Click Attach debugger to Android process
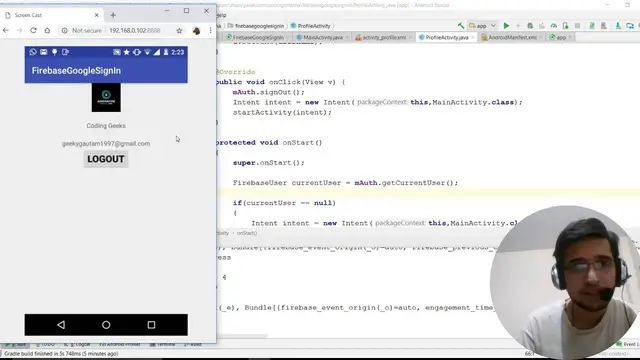Image resolution: width=640 pixels, height=360 pixels. (x=565, y=26)
